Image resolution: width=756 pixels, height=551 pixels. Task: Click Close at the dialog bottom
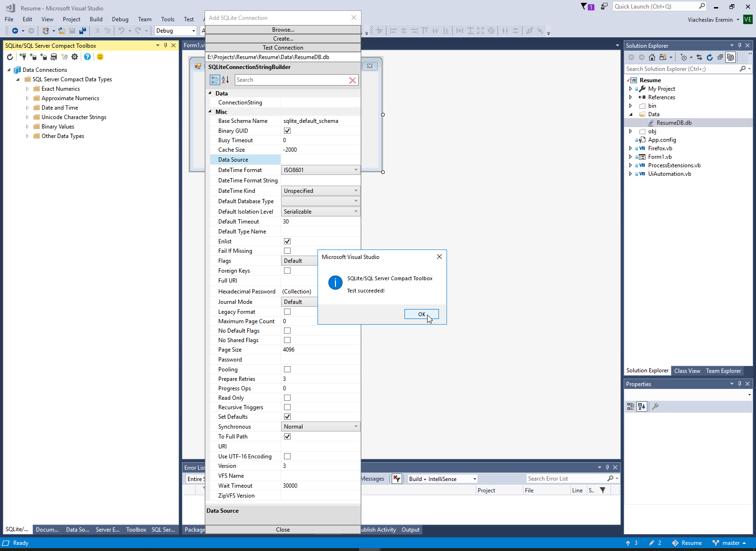pos(283,530)
